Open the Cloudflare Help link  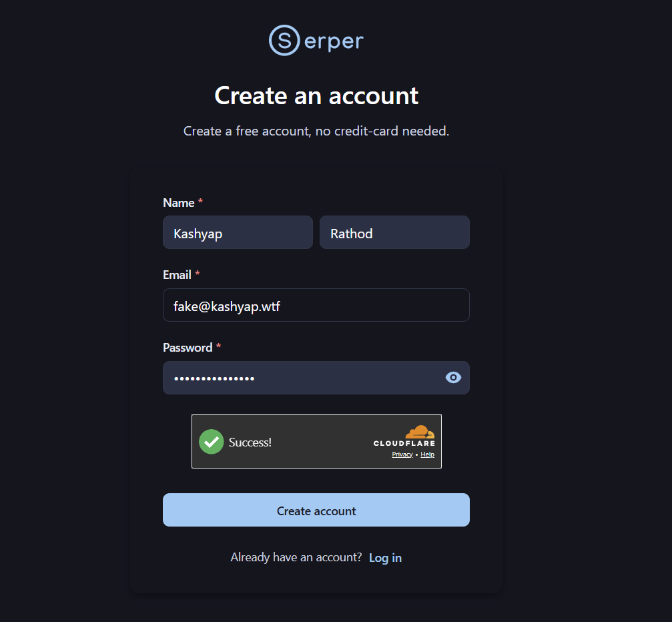427,454
